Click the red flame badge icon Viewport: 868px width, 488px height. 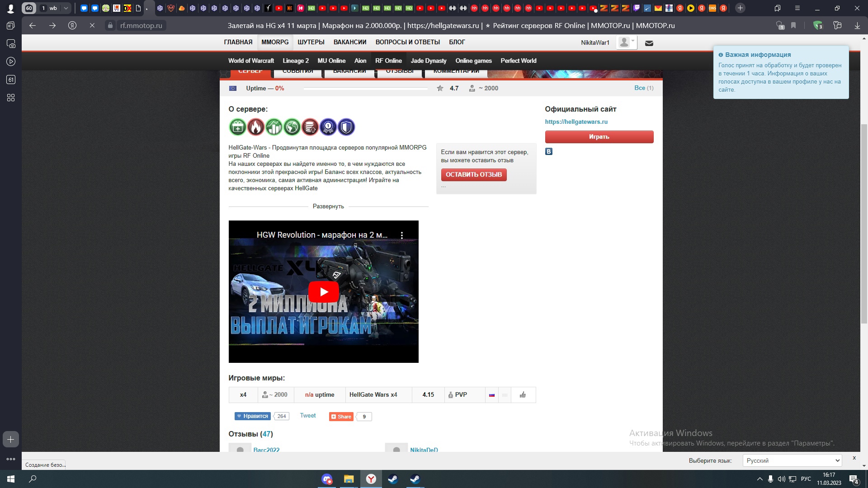[255, 127]
